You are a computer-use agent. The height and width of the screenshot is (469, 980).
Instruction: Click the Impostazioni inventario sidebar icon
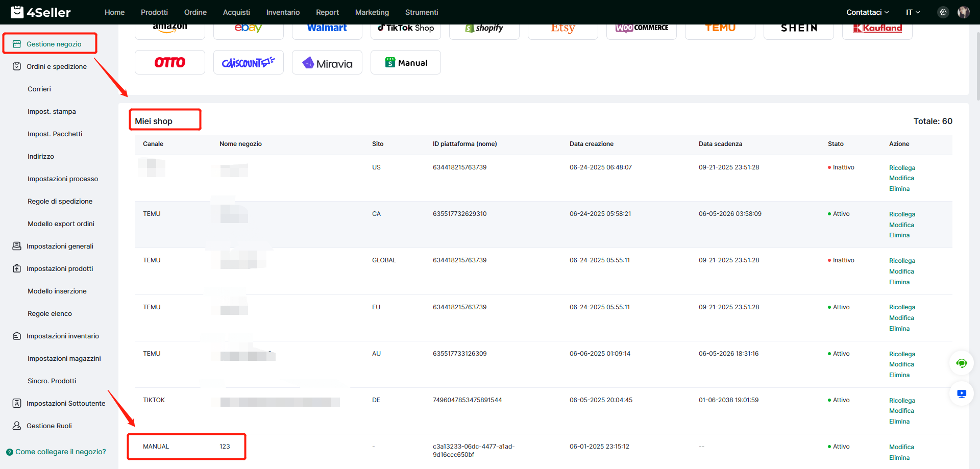click(17, 336)
